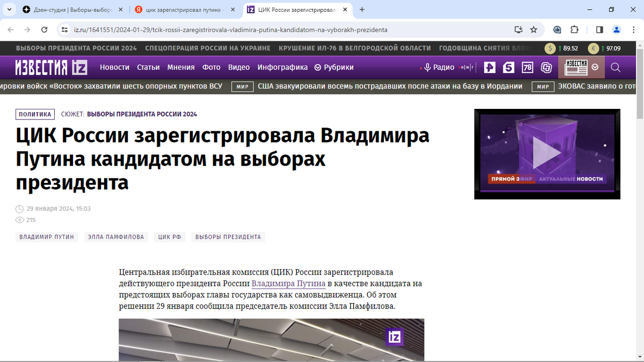Open Chrome three-dot menu
Screen dimensions: 644x362
[x=633, y=29]
